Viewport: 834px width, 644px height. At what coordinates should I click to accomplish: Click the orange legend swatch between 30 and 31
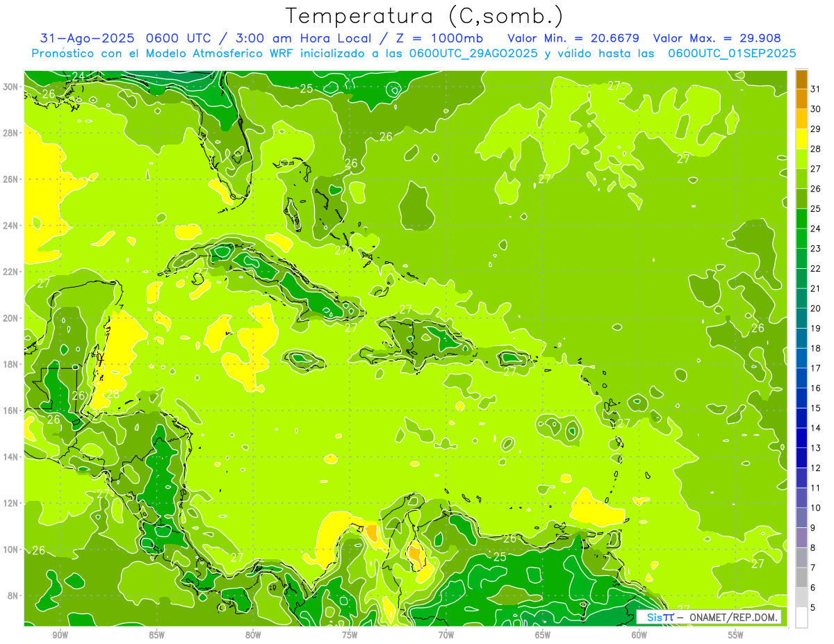coord(801,99)
